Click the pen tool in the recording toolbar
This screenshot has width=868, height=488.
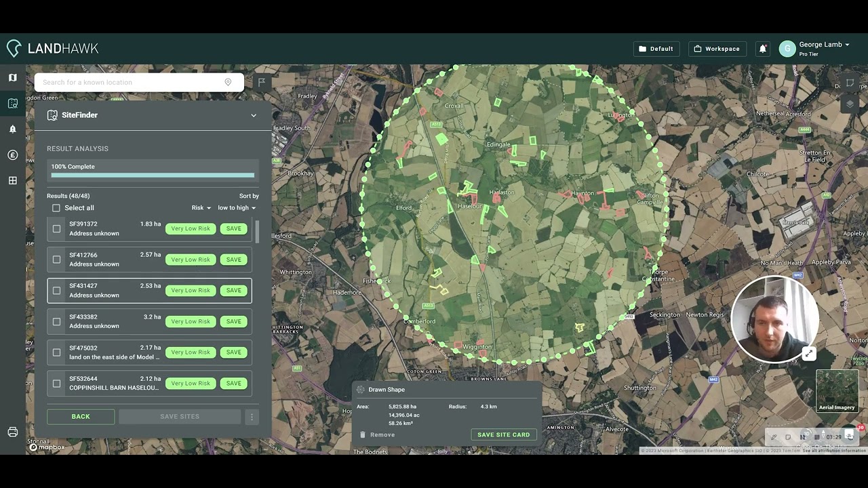pyautogui.click(x=774, y=437)
